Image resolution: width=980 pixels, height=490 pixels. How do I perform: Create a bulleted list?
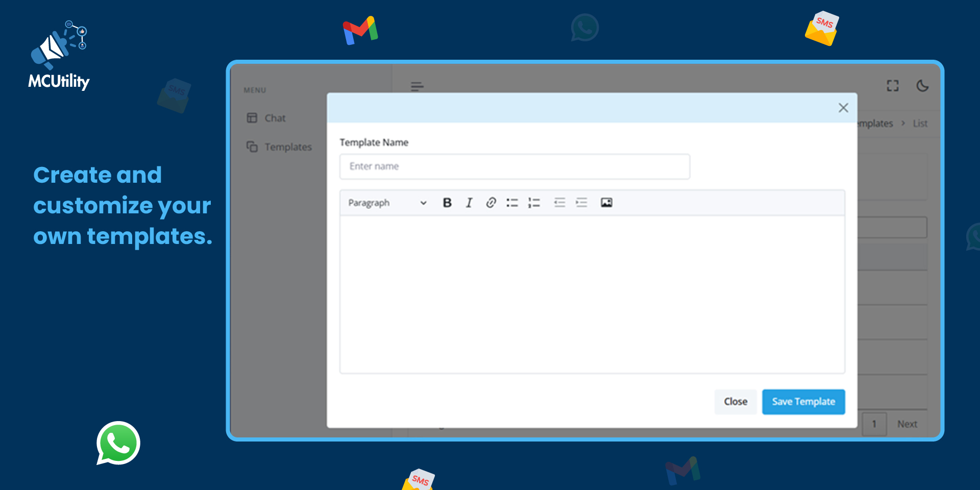(512, 203)
